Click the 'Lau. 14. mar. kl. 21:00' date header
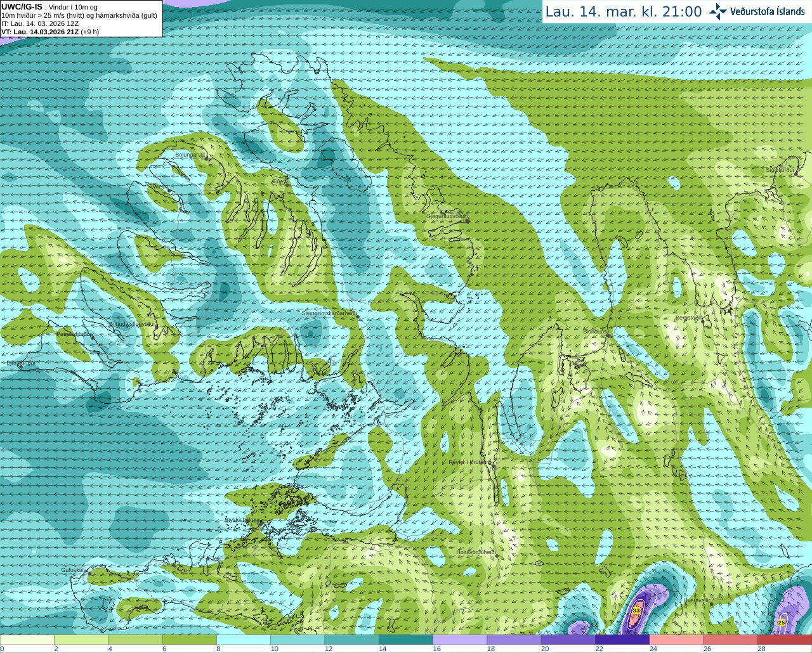This screenshot has height=653, width=812. 624,11
